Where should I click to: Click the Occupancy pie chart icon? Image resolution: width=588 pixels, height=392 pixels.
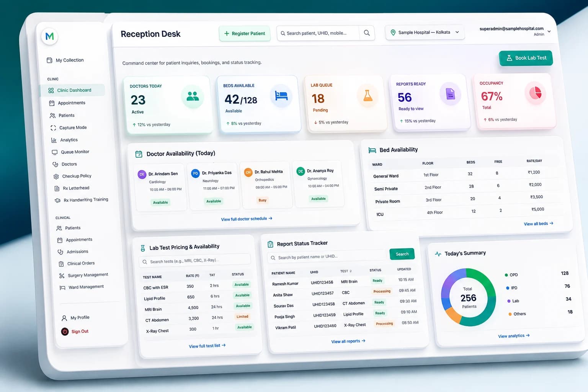pyautogui.click(x=535, y=93)
